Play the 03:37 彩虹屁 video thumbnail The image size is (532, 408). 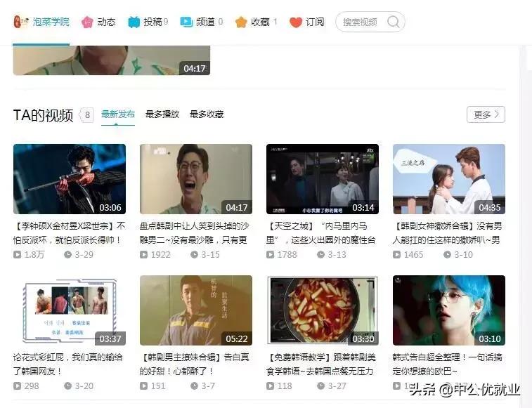click(70, 310)
